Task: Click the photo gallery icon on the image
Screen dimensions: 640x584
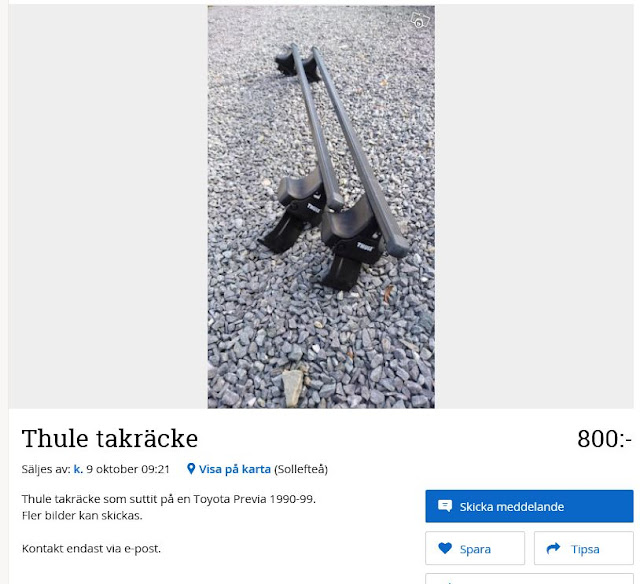Action: (x=420, y=20)
